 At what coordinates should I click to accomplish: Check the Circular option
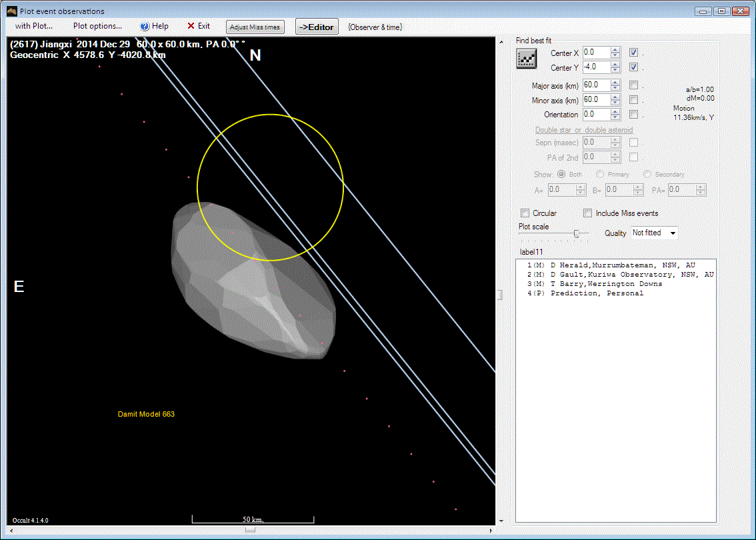coord(525,213)
